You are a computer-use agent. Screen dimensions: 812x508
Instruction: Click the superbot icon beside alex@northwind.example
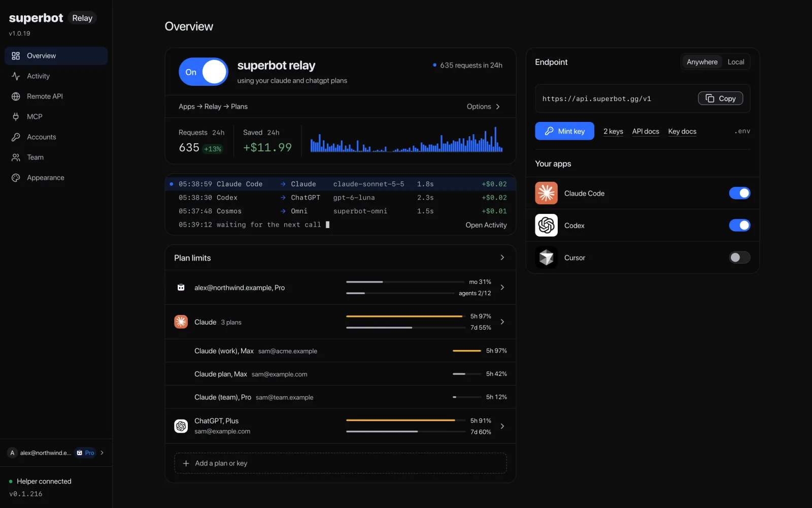(x=181, y=288)
